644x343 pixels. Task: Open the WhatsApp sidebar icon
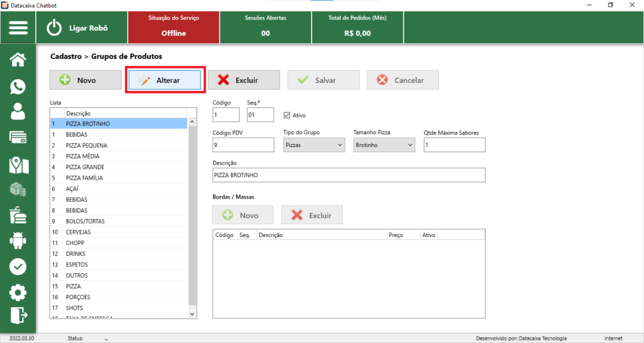tap(18, 87)
